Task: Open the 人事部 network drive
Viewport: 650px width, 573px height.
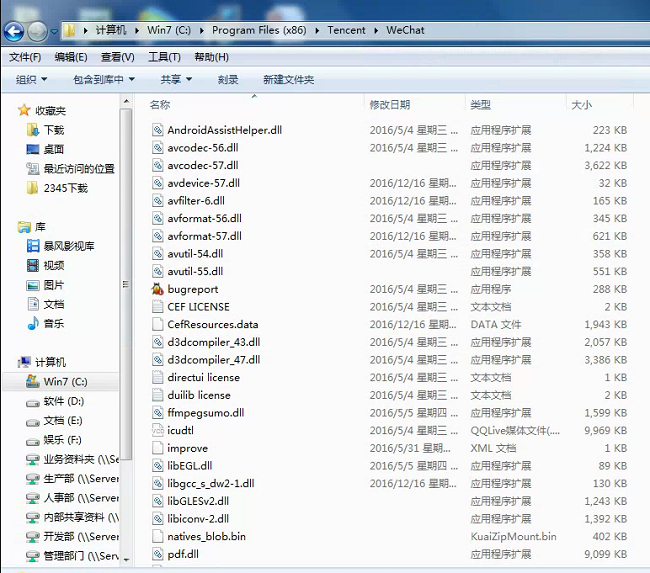Action: (x=81, y=498)
